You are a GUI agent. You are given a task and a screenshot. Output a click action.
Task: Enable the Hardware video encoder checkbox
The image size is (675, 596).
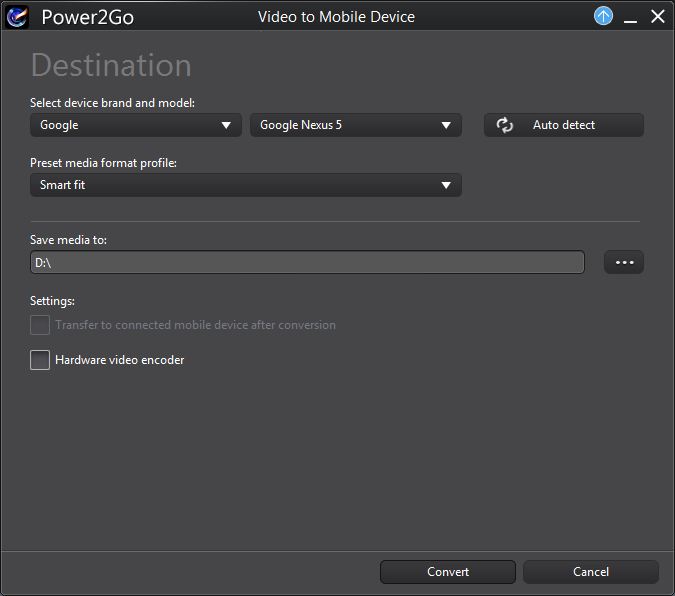click(40, 360)
